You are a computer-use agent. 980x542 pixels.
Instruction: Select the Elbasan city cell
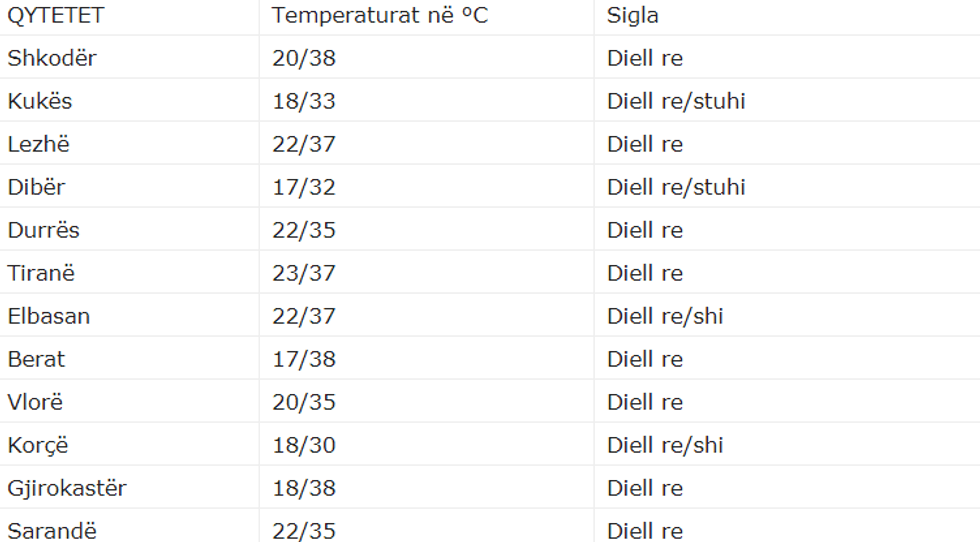click(49, 316)
